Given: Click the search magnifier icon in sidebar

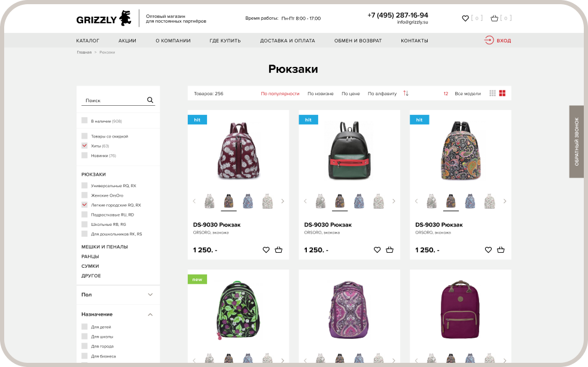Looking at the screenshot, I should tap(150, 100).
